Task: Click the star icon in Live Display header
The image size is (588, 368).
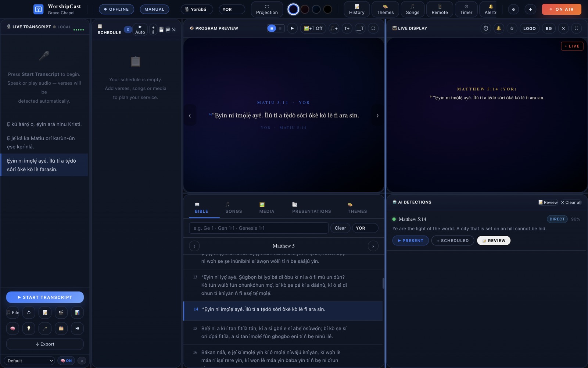Action: 512,28
